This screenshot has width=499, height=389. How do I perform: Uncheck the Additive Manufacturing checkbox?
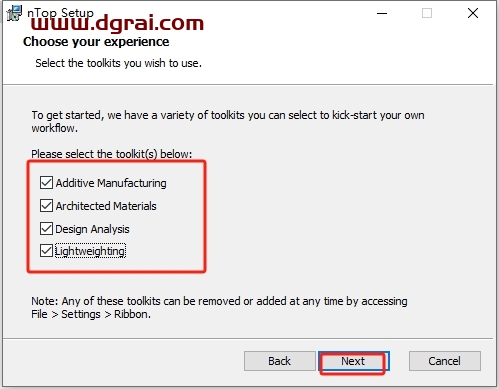tap(46, 183)
